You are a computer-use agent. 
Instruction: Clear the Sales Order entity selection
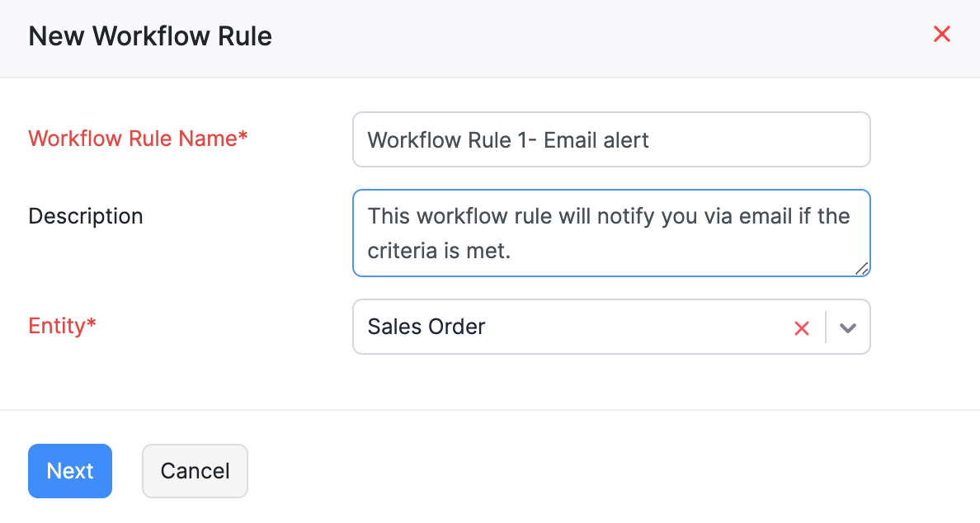801,327
